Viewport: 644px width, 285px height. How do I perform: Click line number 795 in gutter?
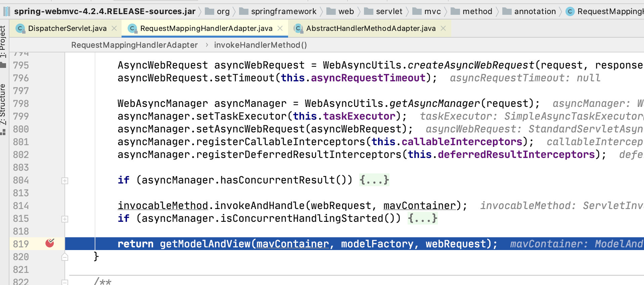click(21, 65)
